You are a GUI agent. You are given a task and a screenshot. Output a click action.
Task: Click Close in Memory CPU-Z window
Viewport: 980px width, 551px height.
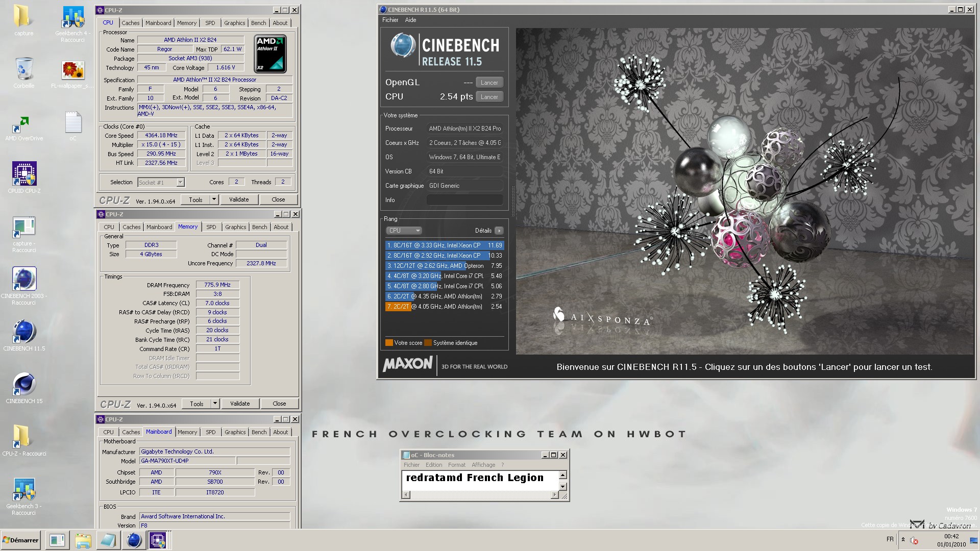[279, 404]
